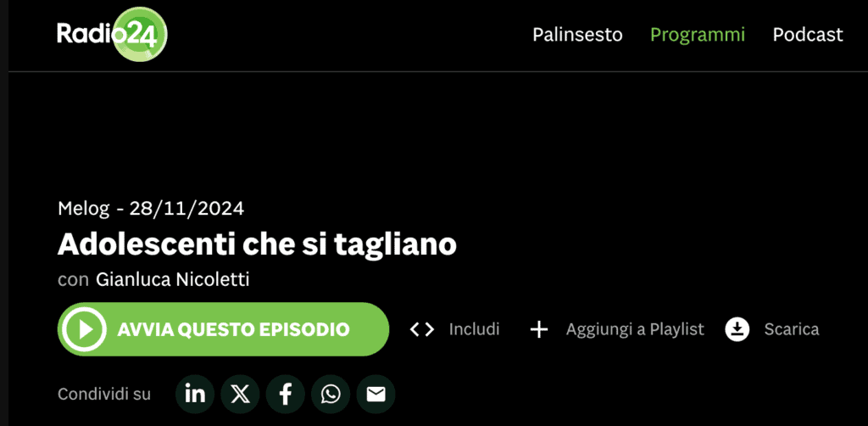Click the circular play icon
This screenshot has width=868, height=426.
coord(84,329)
